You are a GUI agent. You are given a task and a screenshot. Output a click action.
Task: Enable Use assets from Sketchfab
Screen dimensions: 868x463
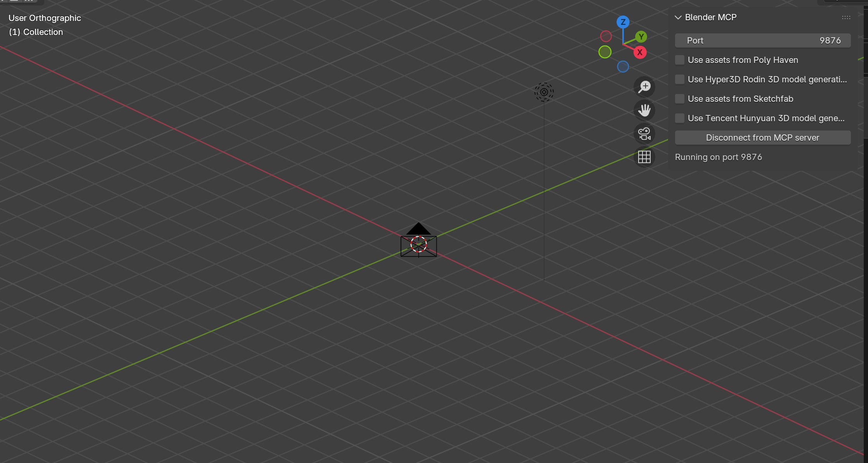coord(680,99)
